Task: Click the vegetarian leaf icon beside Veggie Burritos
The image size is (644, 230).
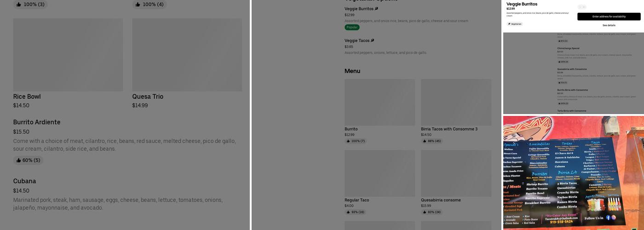Action: pyautogui.click(x=376, y=9)
